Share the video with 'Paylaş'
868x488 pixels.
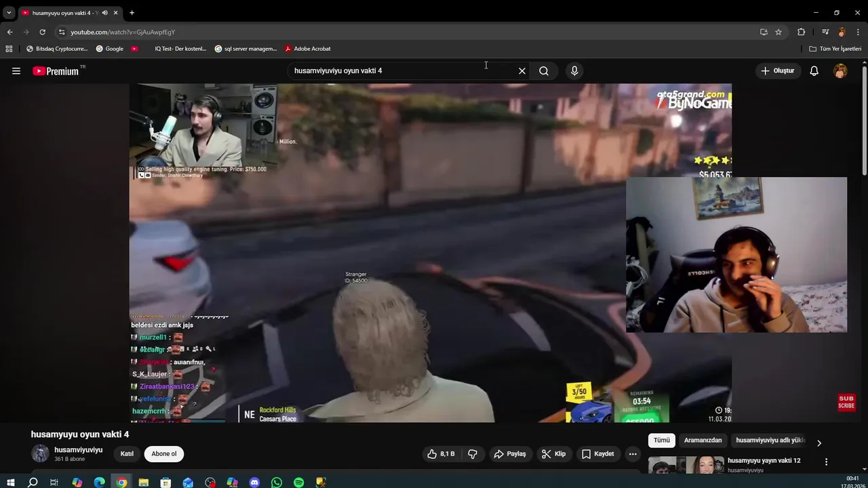coord(510,454)
